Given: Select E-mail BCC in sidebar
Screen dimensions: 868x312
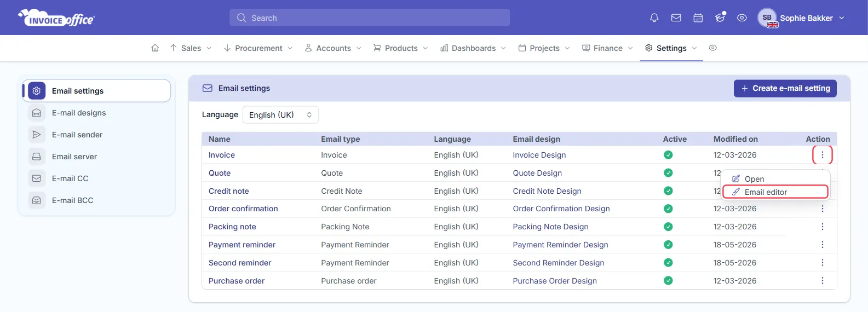Looking at the screenshot, I should tap(72, 200).
